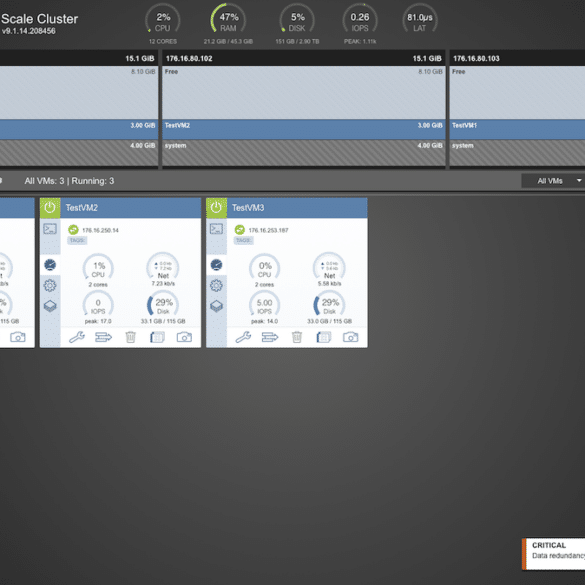Click the TAGS label on TestVM3 card
The height and width of the screenshot is (585, 585).
tap(244, 240)
